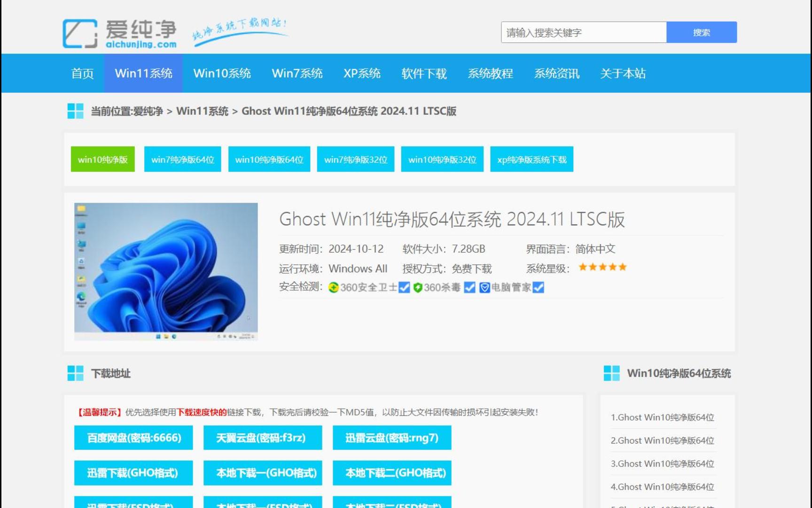Click the red 【温馨提示】 notice label
Viewport: 812px width, 508px height.
click(99, 413)
